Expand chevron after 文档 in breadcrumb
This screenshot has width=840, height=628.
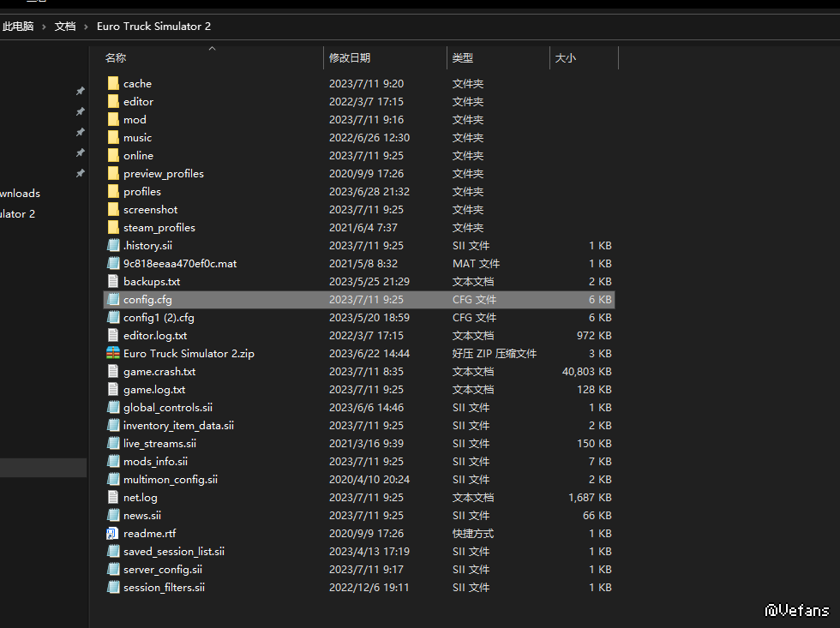coord(87,27)
